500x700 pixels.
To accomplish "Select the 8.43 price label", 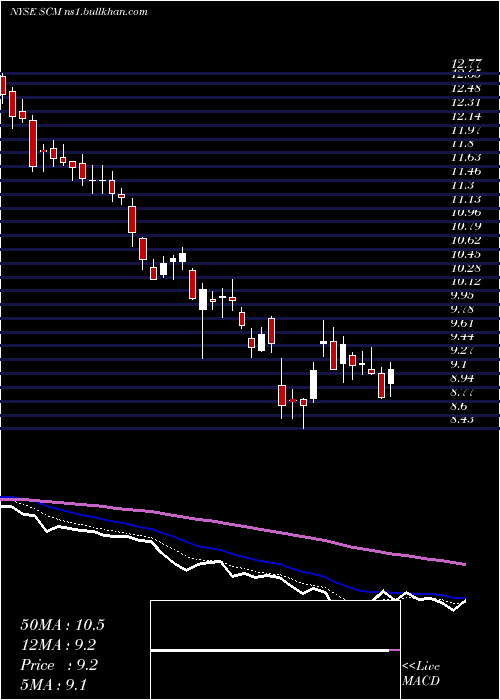I will pyautogui.click(x=462, y=420).
